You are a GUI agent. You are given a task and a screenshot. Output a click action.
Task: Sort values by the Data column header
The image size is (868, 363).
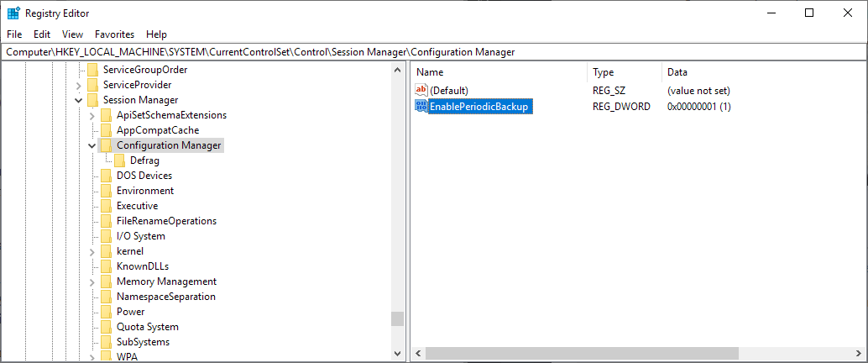coord(764,72)
